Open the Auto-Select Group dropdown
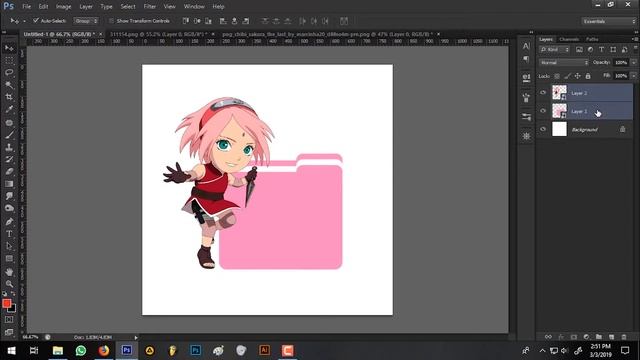This screenshot has height=360, width=640. click(86, 21)
